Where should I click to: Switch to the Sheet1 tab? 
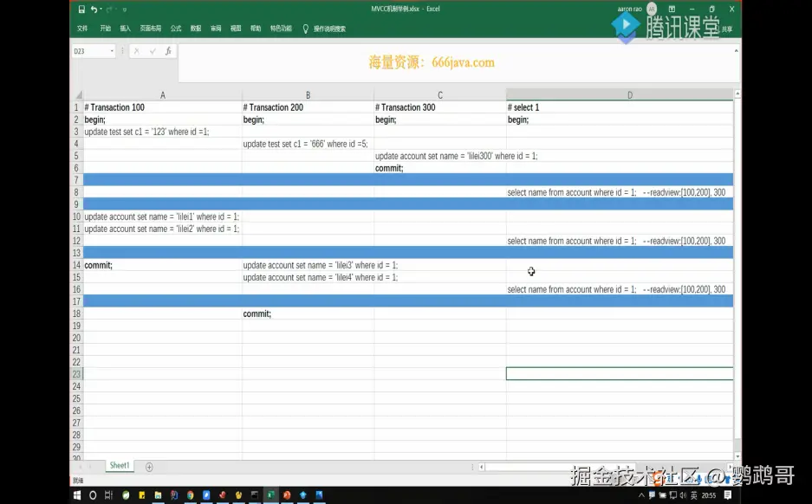(120, 466)
